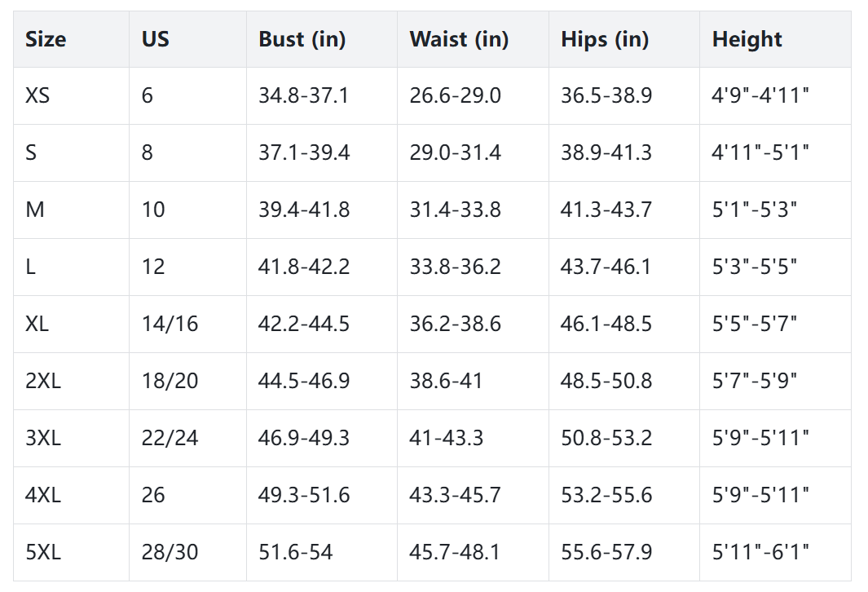
Task: Select the US size 28/30 cell
Action: tap(170, 552)
